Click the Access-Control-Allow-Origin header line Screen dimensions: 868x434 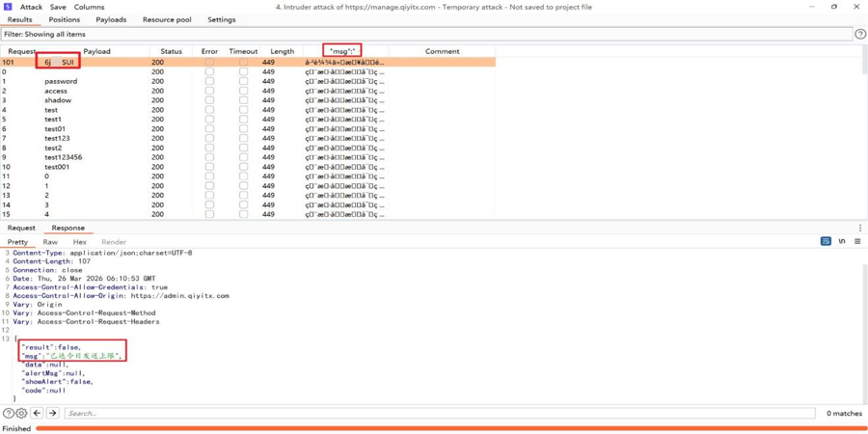tap(121, 296)
